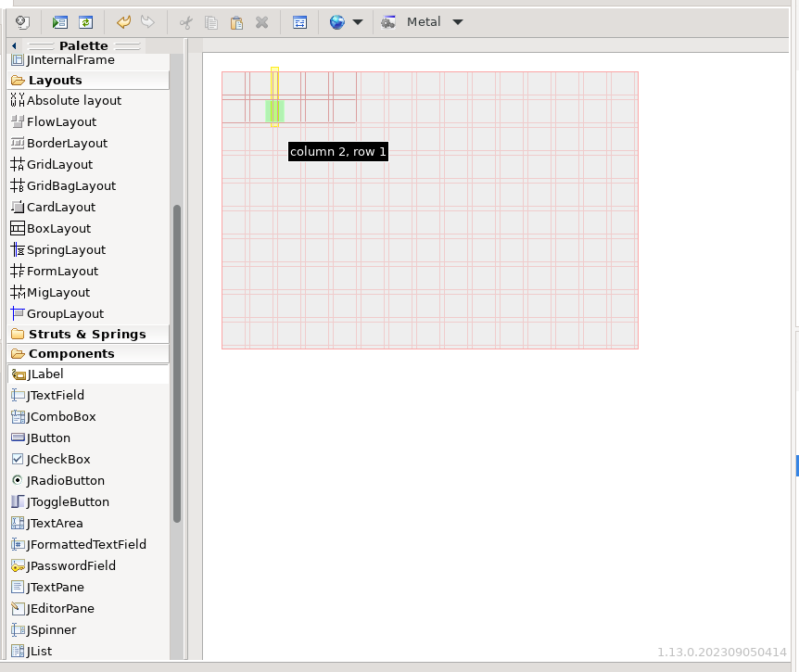Click the Test/Preview GUI toolbar icon
Screen dimensions: 799x672
(60, 22)
